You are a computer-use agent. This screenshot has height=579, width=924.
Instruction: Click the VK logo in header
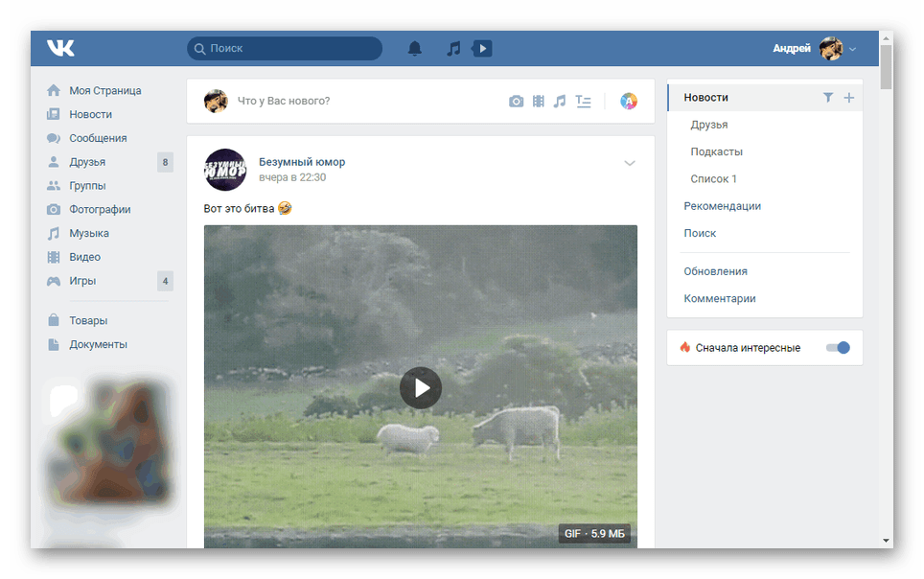[60, 48]
